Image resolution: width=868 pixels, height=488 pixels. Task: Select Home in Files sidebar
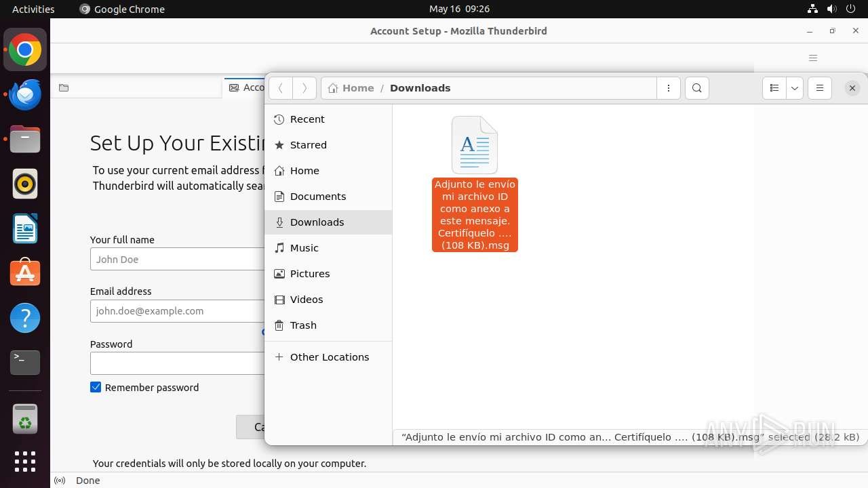point(328,171)
